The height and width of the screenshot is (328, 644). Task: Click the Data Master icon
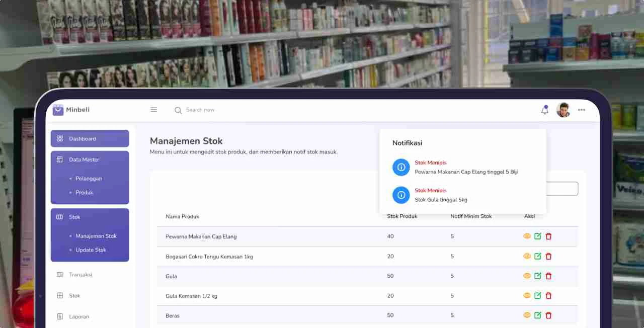pos(60,159)
